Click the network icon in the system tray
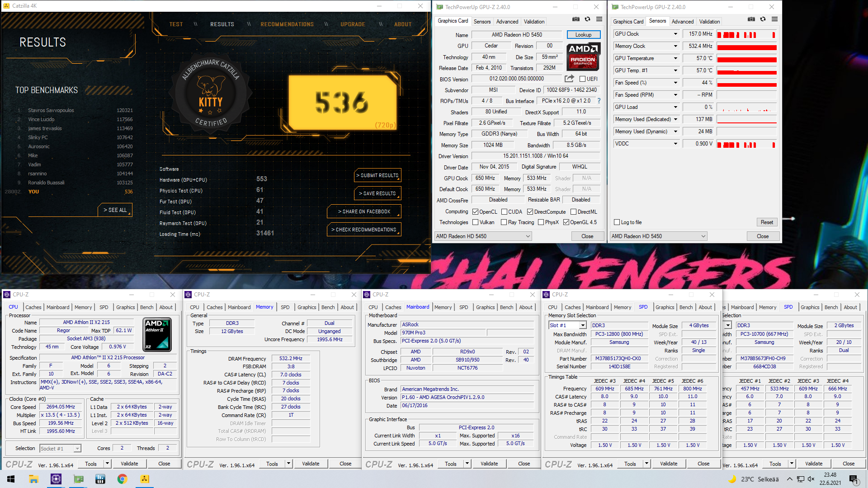The width and height of the screenshot is (868, 488). [800, 479]
